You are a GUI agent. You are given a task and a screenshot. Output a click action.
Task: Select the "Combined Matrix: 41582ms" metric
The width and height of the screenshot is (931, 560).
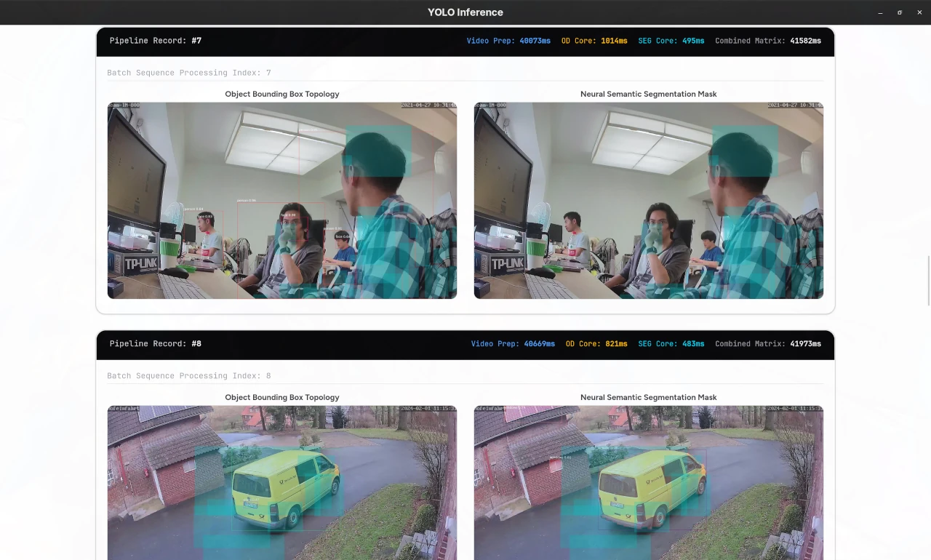point(768,41)
